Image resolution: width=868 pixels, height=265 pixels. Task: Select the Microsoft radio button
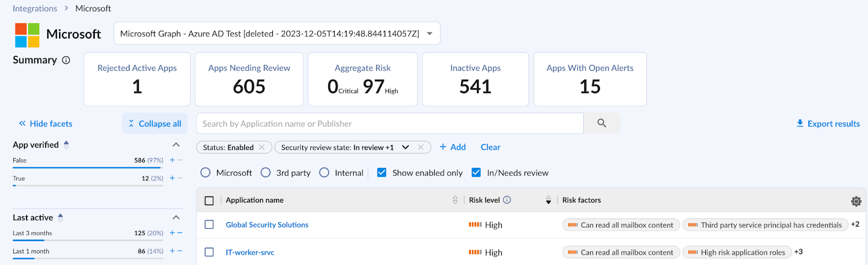click(206, 173)
